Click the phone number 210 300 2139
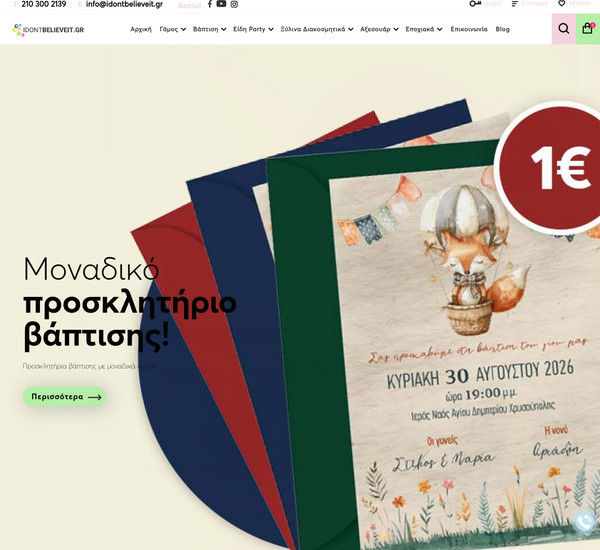Image resolution: width=600 pixels, height=550 pixels. [44, 4]
